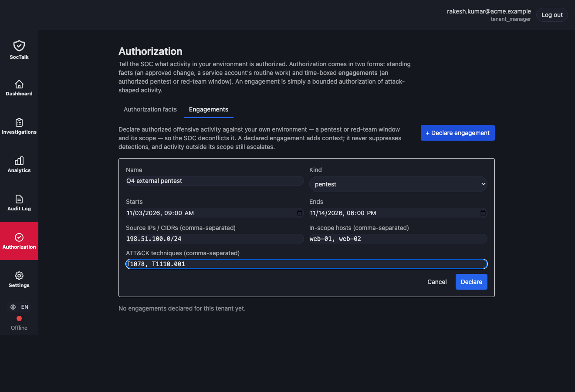Focus the Source IPs / CIDRs field
Screen dimensions: 575x392
pyautogui.click(x=215, y=239)
